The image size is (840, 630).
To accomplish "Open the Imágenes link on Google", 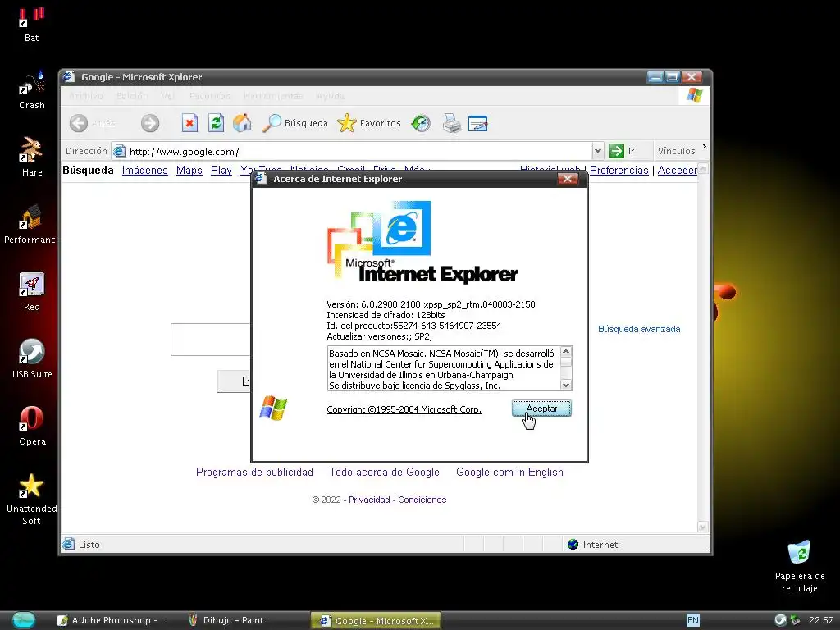I will click(144, 171).
